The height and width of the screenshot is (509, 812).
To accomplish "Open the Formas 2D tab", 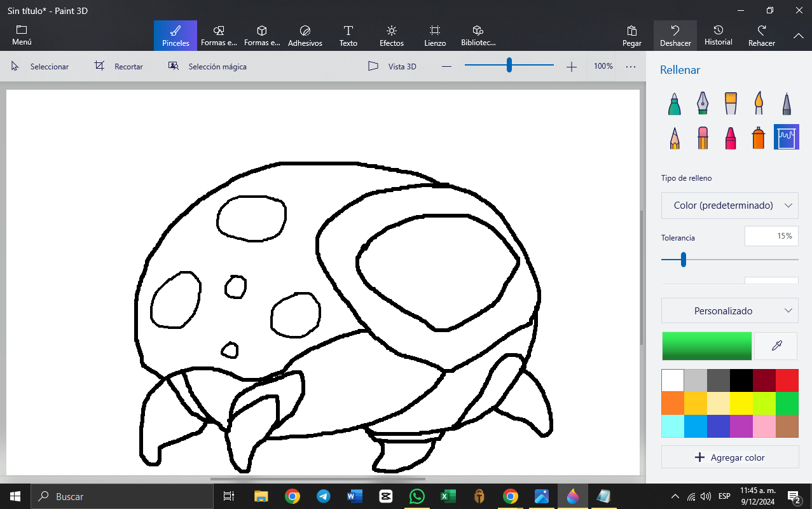I will 219,36.
